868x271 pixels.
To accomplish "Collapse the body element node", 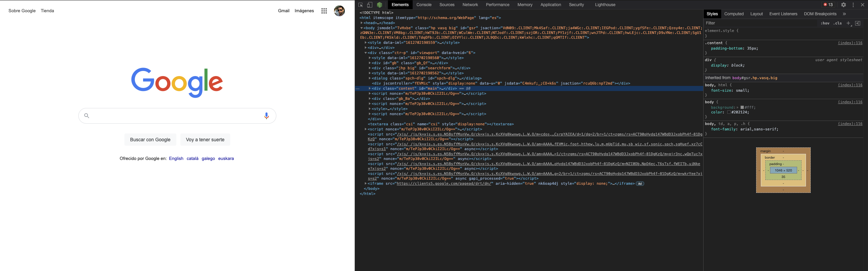I will click(361, 28).
